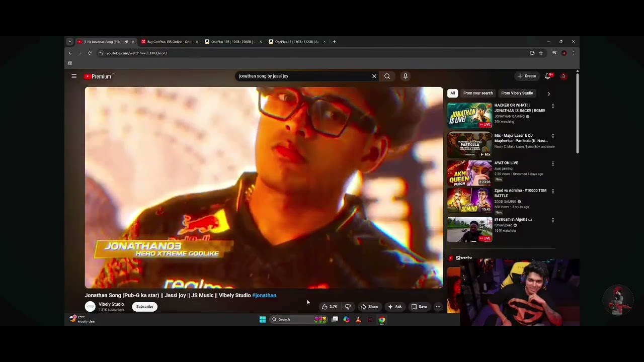Go back with the browser back arrow
This screenshot has width=644, height=362.
[70, 53]
